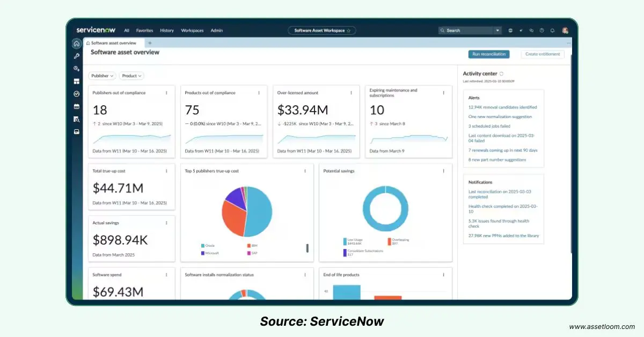Viewport: 644px width, 337px height.
Task: Open the tab overflow ellipsis menu
Action: [x=568, y=43]
